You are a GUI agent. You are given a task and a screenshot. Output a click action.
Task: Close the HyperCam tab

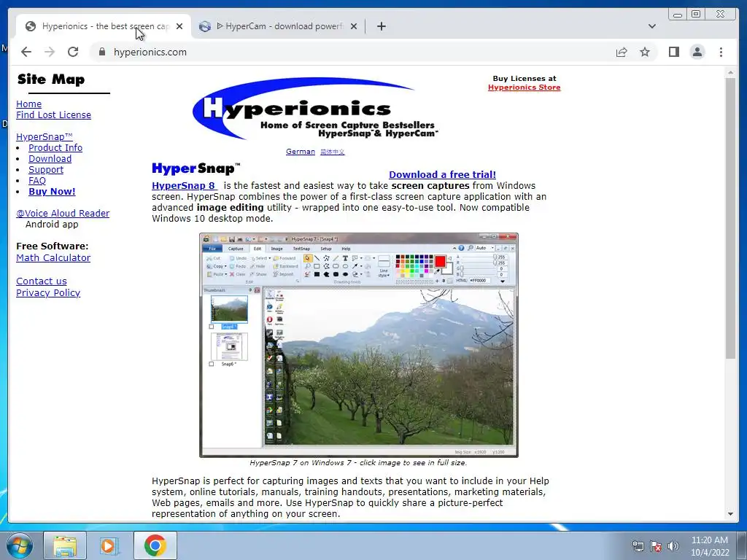click(354, 26)
